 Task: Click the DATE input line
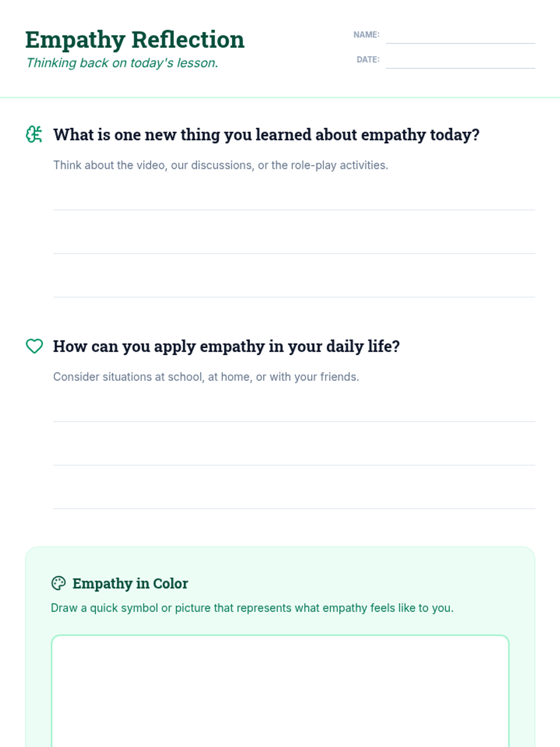pos(460,61)
